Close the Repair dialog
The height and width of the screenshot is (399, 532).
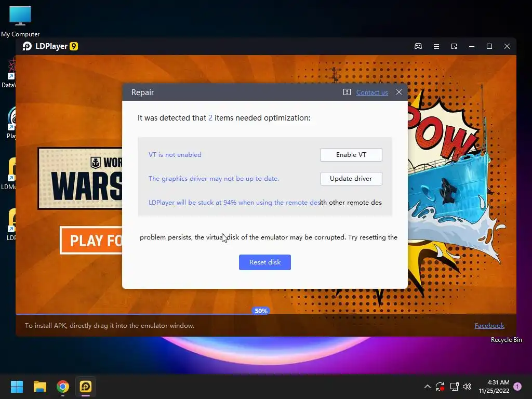[x=399, y=92]
